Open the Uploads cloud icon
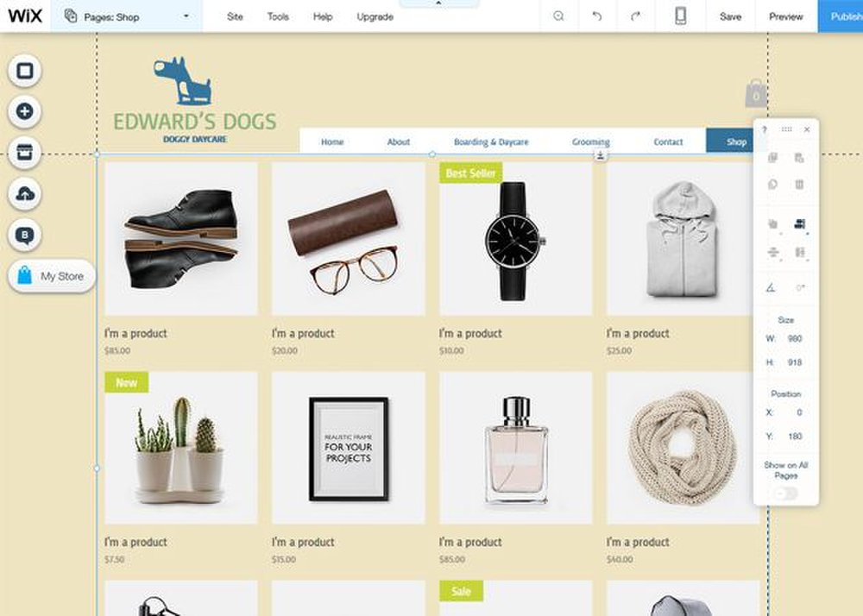The height and width of the screenshot is (616, 863). [25, 193]
